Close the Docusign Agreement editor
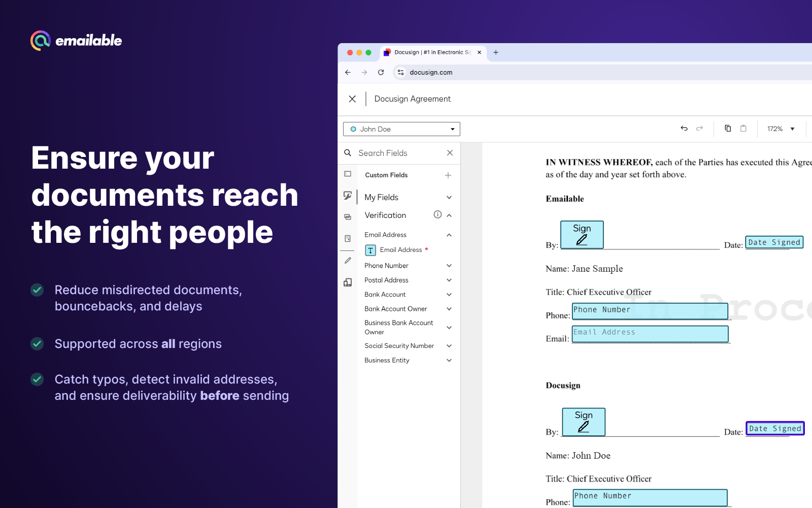Image resolution: width=812 pixels, height=508 pixels. (x=352, y=99)
